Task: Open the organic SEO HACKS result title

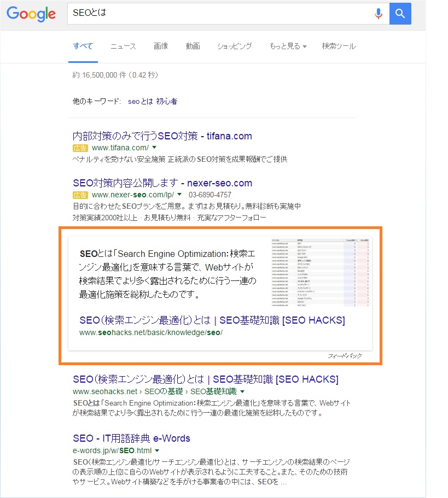Action: point(206,379)
